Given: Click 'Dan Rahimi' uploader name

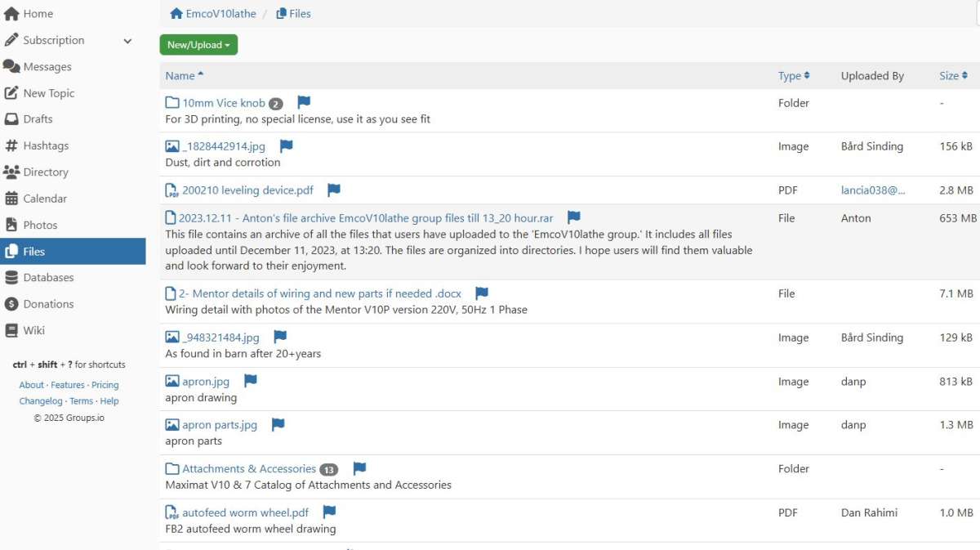Looking at the screenshot, I should (869, 512).
